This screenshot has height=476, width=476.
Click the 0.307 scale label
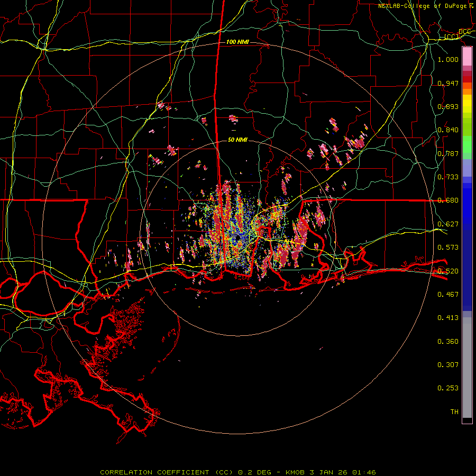point(448,365)
